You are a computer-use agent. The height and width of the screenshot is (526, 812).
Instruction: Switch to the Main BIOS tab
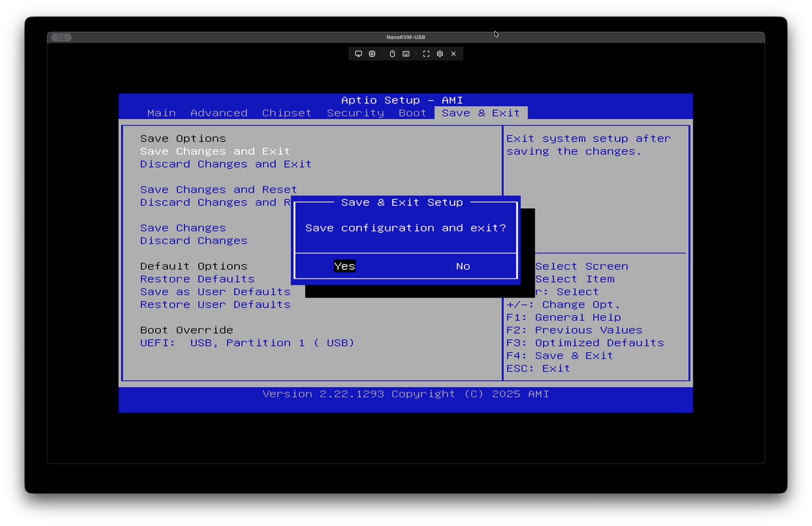[x=161, y=113]
